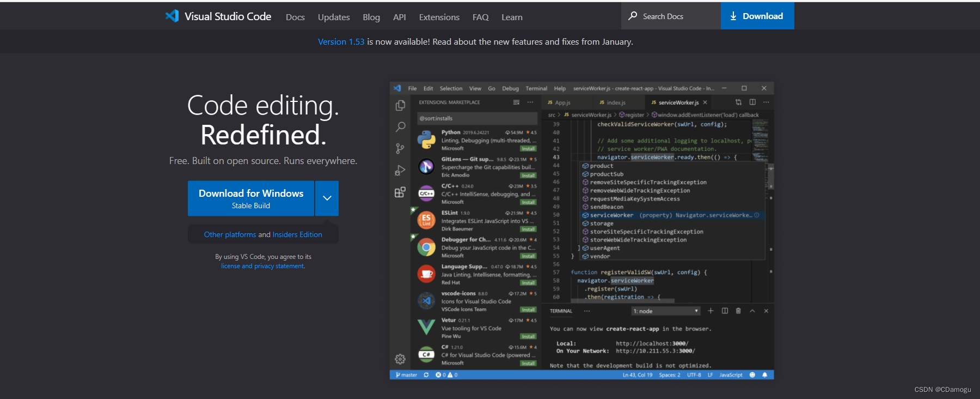Expand the download options chevron
This screenshot has width=980, height=399.
coord(327,198)
